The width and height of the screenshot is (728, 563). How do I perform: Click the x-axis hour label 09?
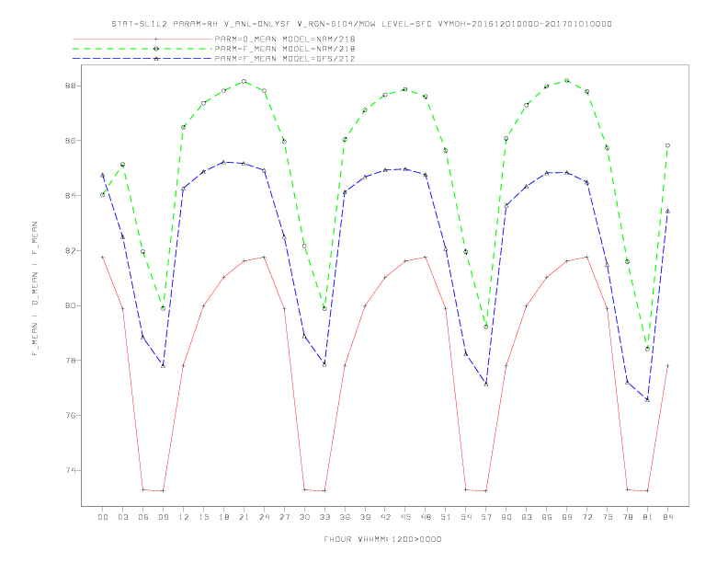[x=163, y=517]
